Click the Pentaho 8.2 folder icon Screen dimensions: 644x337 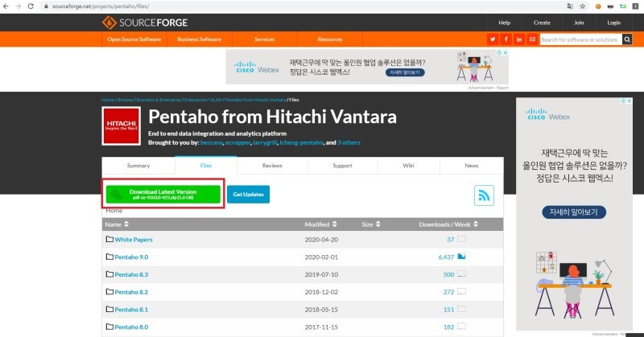[x=109, y=291]
